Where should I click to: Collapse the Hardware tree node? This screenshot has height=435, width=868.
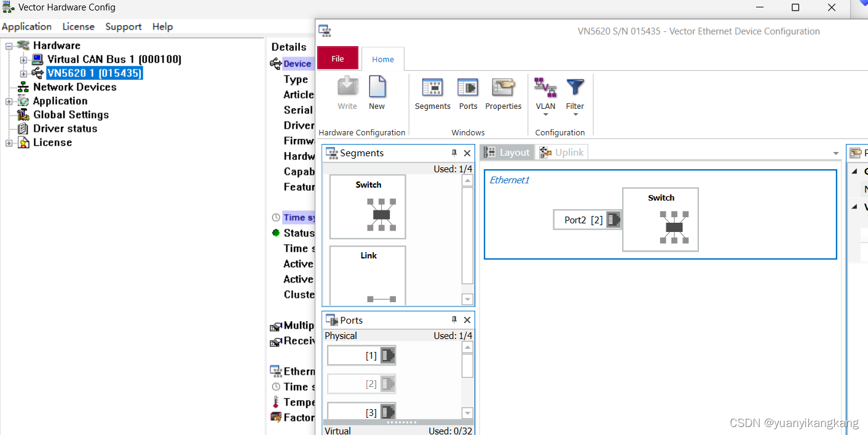[9, 46]
